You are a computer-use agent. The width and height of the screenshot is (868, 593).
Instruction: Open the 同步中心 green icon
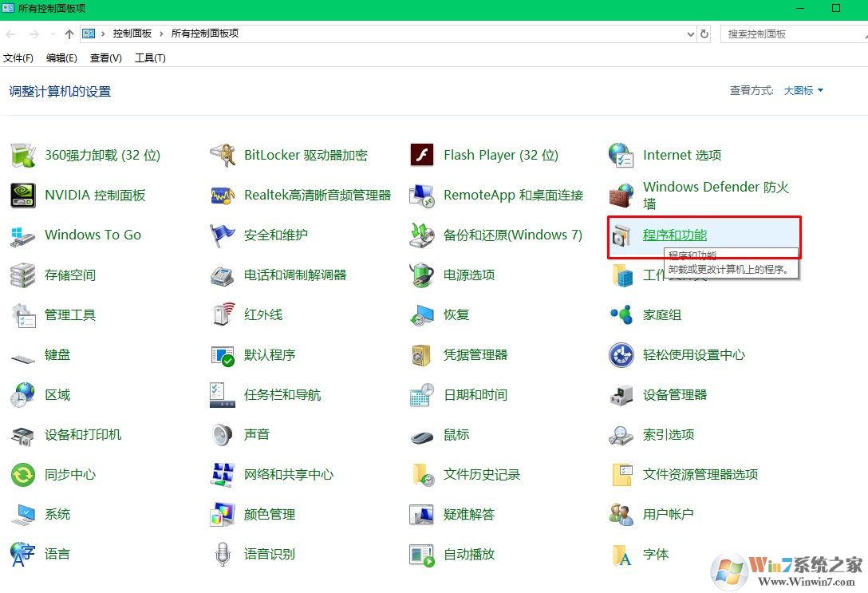[23, 475]
